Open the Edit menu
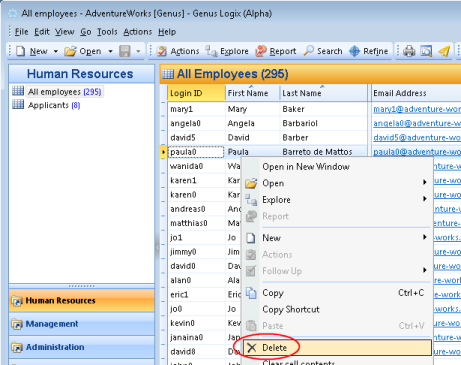Screen dimensions: 461x365 42,32
